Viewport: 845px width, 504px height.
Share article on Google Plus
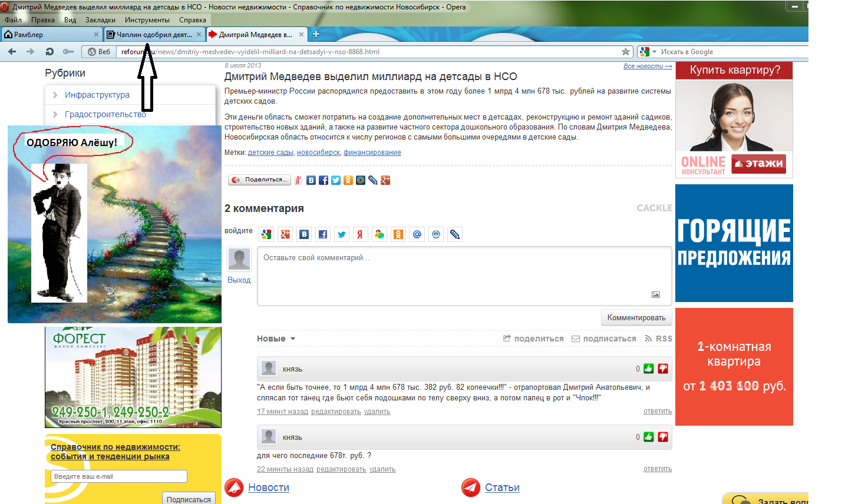pyautogui.click(x=385, y=180)
